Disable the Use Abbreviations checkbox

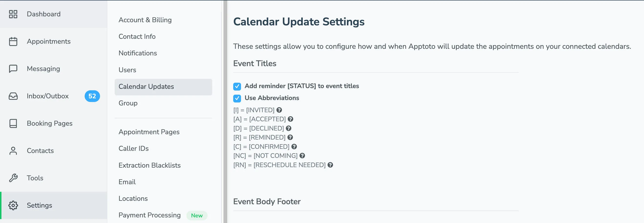[x=237, y=98]
